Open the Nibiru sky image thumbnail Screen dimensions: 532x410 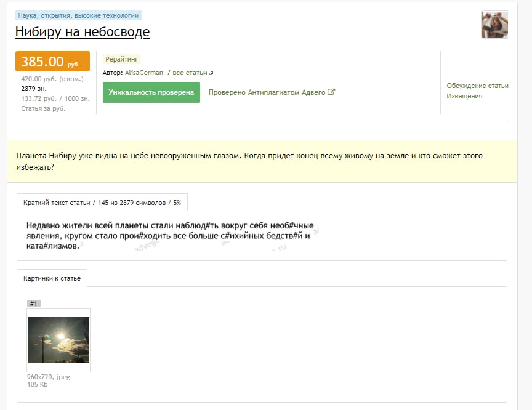58,340
